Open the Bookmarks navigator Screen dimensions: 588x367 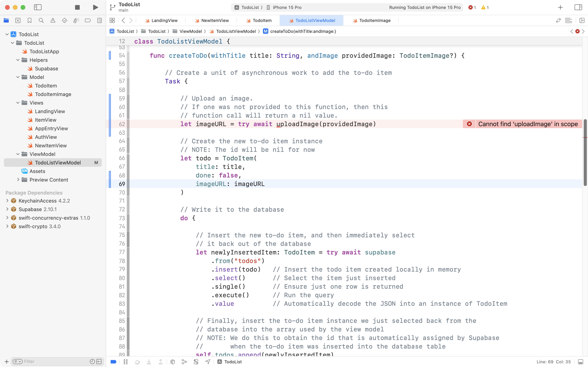(29, 20)
